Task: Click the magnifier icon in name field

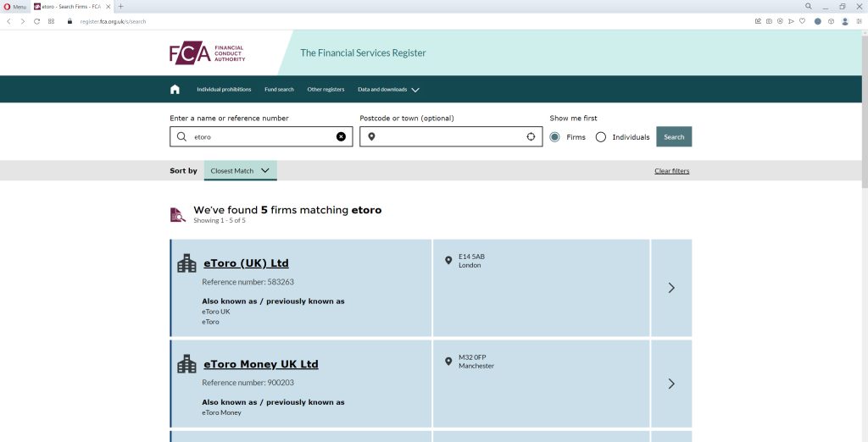Action: [181, 136]
